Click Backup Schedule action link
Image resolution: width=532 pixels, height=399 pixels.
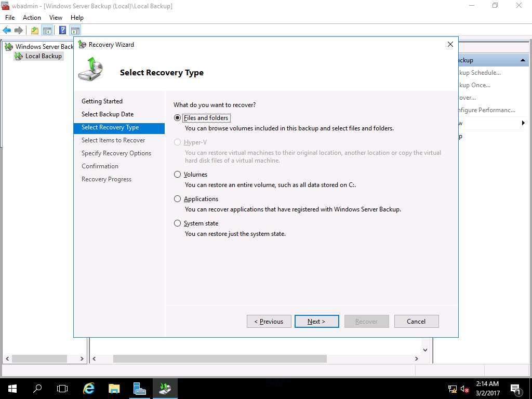click(x=480, y=73)
